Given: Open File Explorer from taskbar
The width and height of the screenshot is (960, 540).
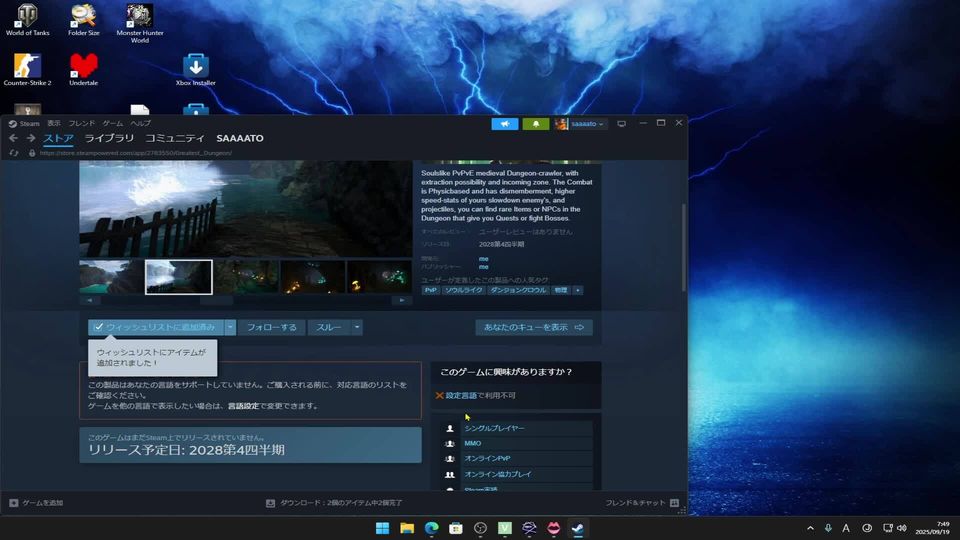Looking at the screenshot, I should [407, 528].
